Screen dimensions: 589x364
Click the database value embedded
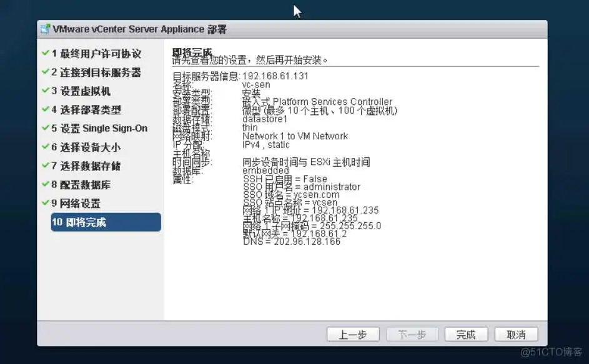(x=265, y=170)
